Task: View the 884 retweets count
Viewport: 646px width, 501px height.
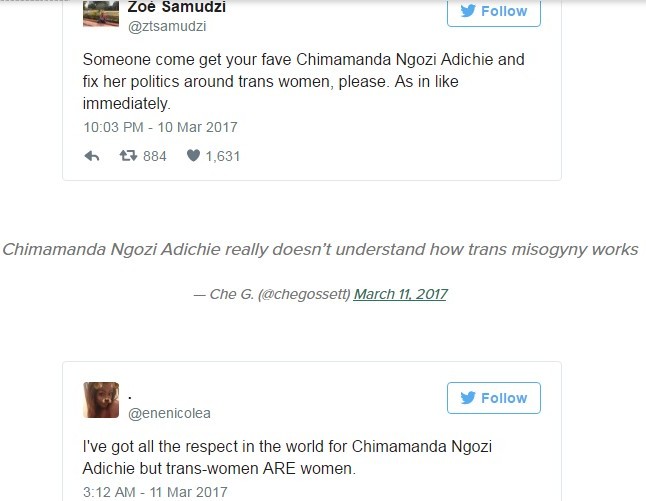Action: click(x=154, y=156)
